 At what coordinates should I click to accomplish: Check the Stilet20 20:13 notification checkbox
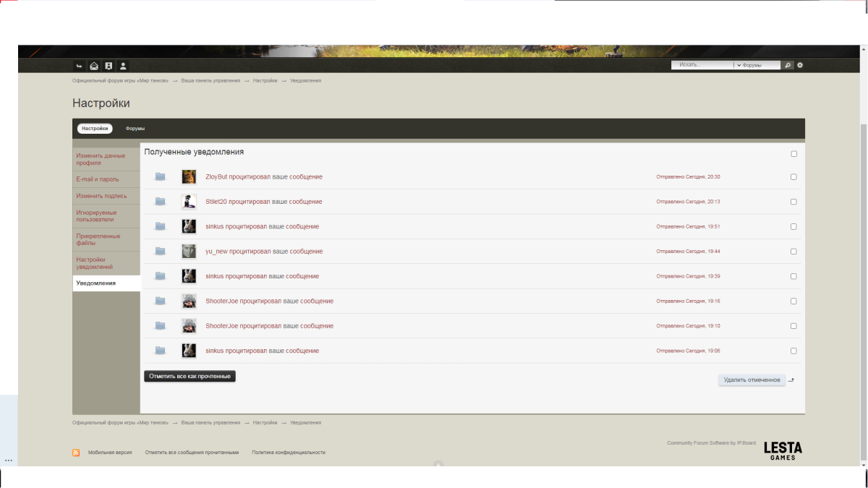[793, 202]
